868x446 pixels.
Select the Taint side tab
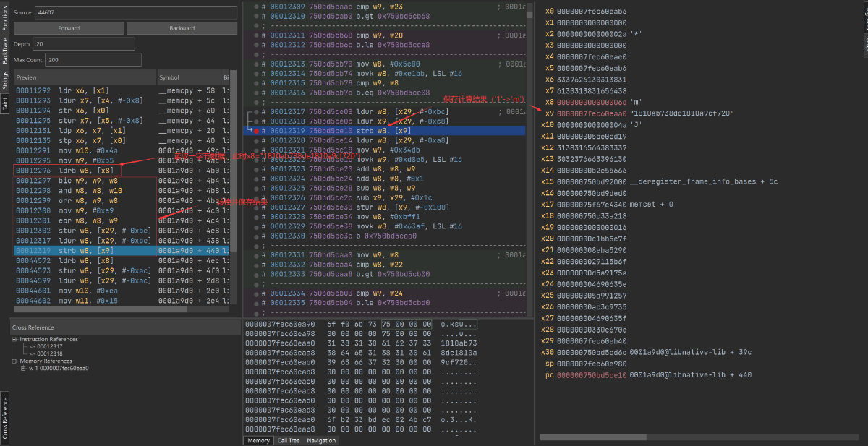4,103
